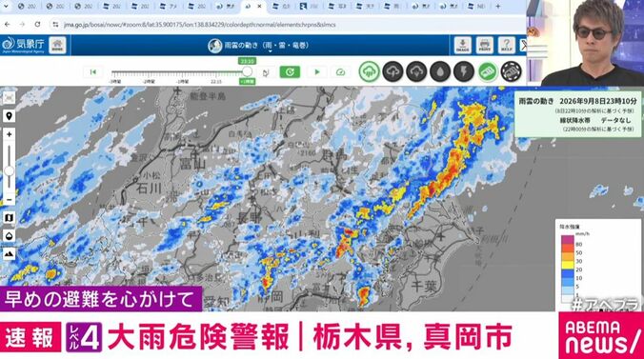Click the map zoom slider handle
644x359 pixels.
point(9,170)
